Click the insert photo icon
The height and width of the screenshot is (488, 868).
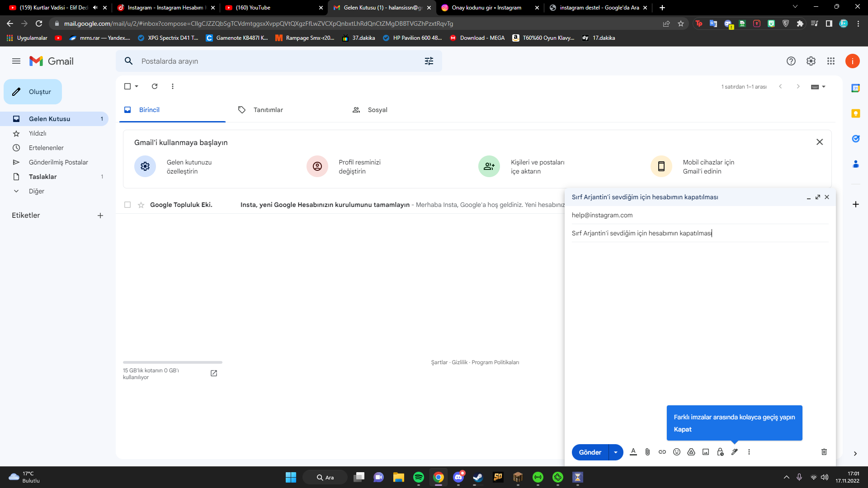click(x=706, y=452)
